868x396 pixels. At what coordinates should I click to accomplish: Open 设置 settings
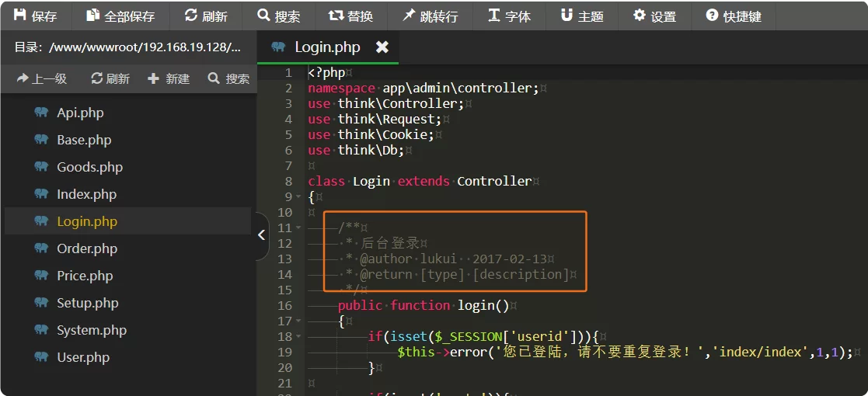point(654,16)
